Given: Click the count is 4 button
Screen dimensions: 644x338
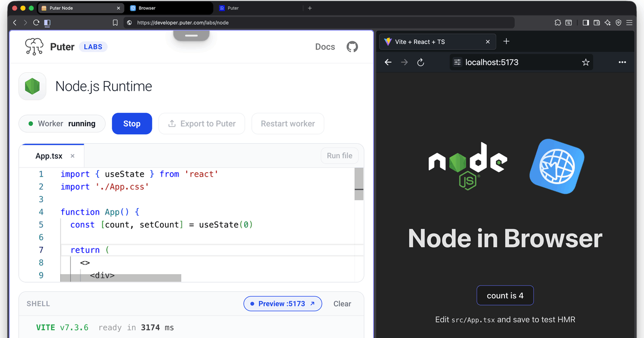Looking at the screenshot, I should point(505,296).
